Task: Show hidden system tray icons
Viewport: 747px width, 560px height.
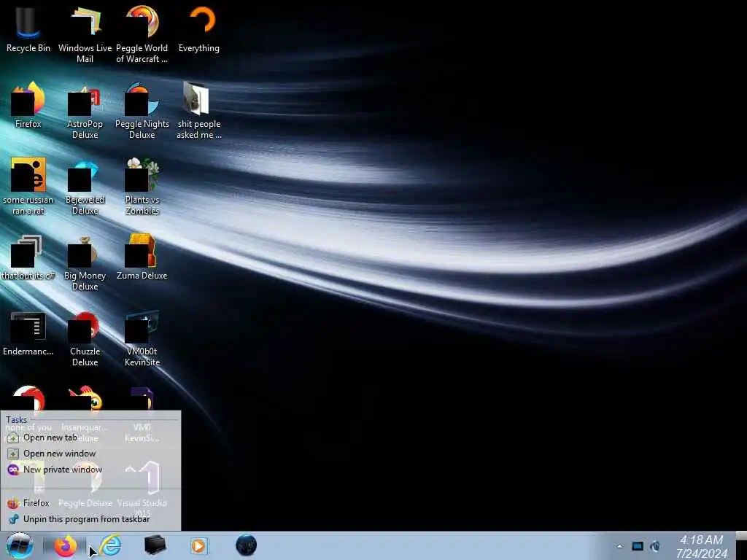Action: 620,547
